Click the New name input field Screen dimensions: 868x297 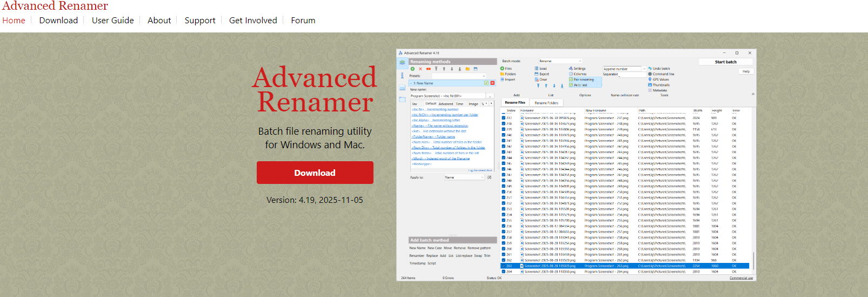tap(448, 96)
